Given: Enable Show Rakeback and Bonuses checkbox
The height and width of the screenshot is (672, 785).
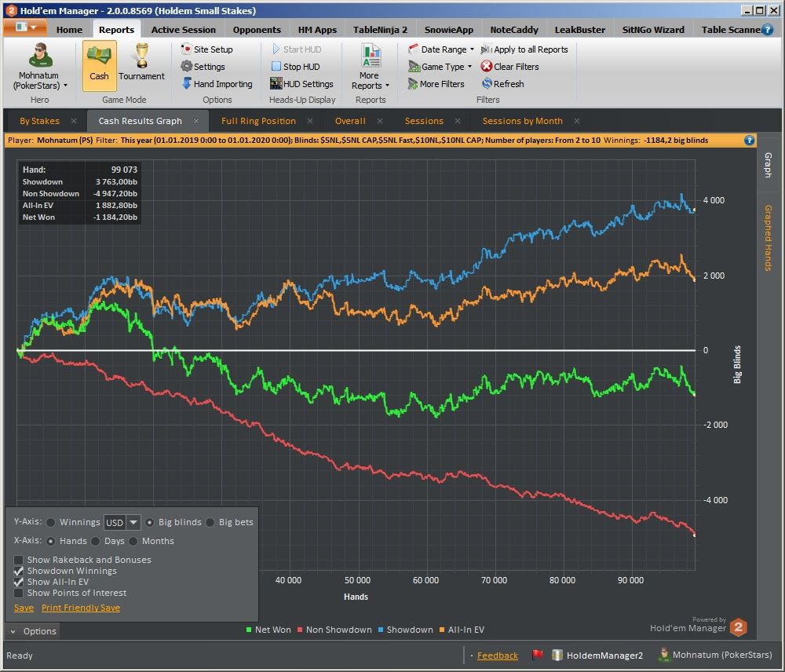Looking at the screenshot, I should tap(19, 560).
